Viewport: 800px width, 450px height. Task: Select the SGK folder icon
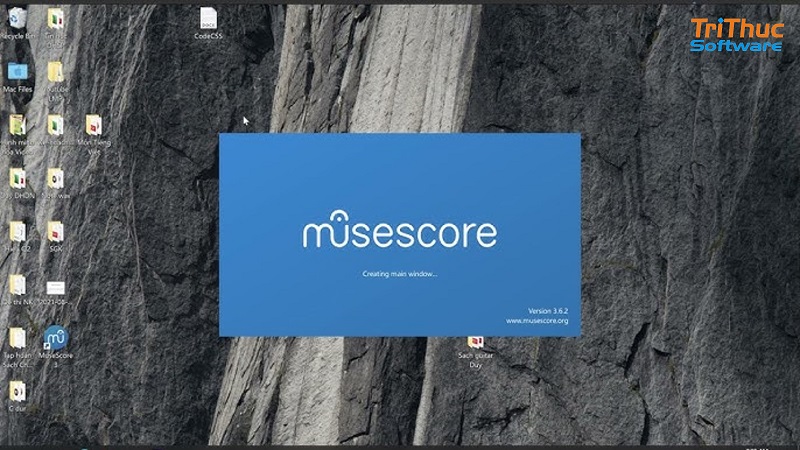point(56,232)
